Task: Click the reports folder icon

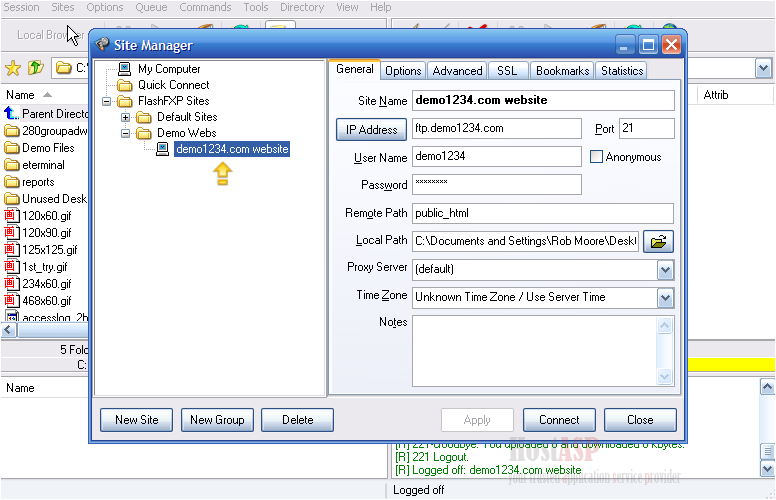Action: tap(11, 182)
